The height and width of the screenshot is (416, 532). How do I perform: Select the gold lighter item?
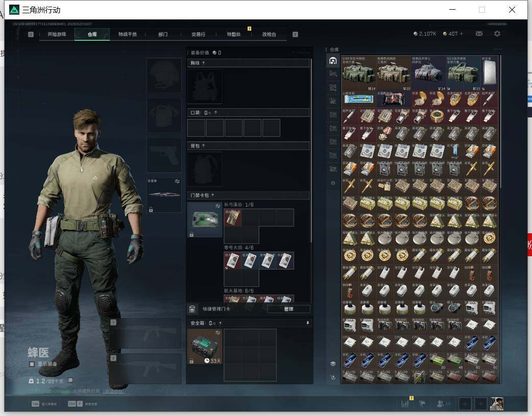[x=385, y=186]
